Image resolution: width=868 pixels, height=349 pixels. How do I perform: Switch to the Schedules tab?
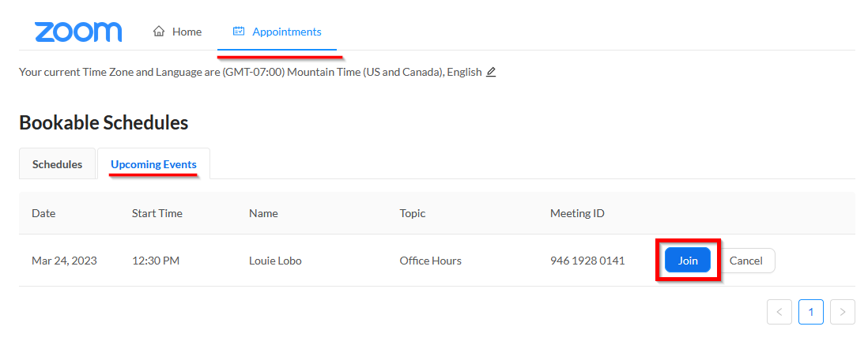pos(57,164)
